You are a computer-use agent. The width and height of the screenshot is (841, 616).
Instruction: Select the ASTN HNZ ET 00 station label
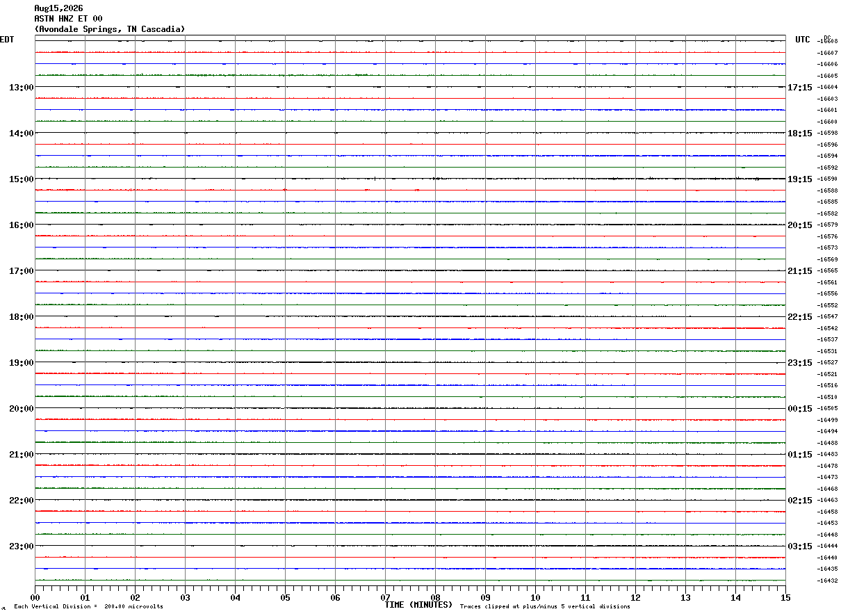pyautogui.click(x=68, y=19)
